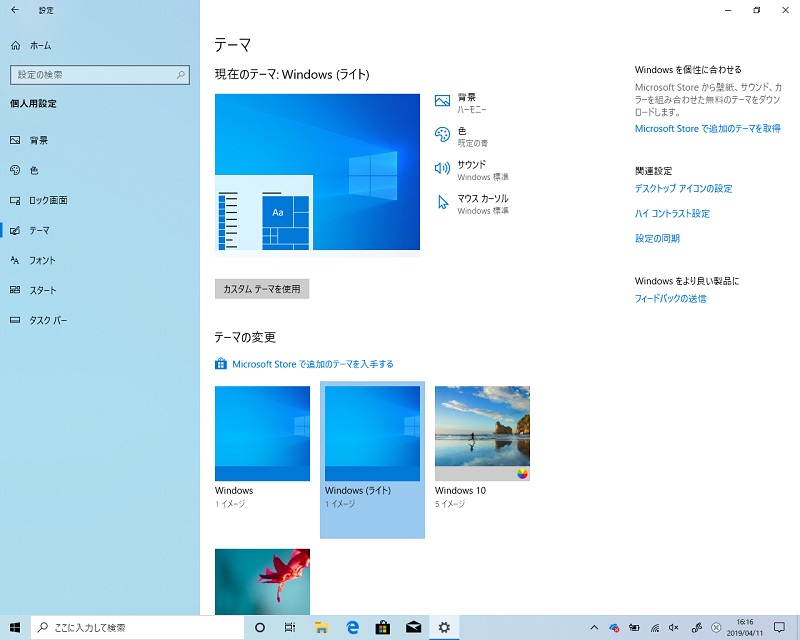Open the ホーム label in sidebar
Image resolution: width=800 pixels, height=640 pixels.
(x=40, y=45)
